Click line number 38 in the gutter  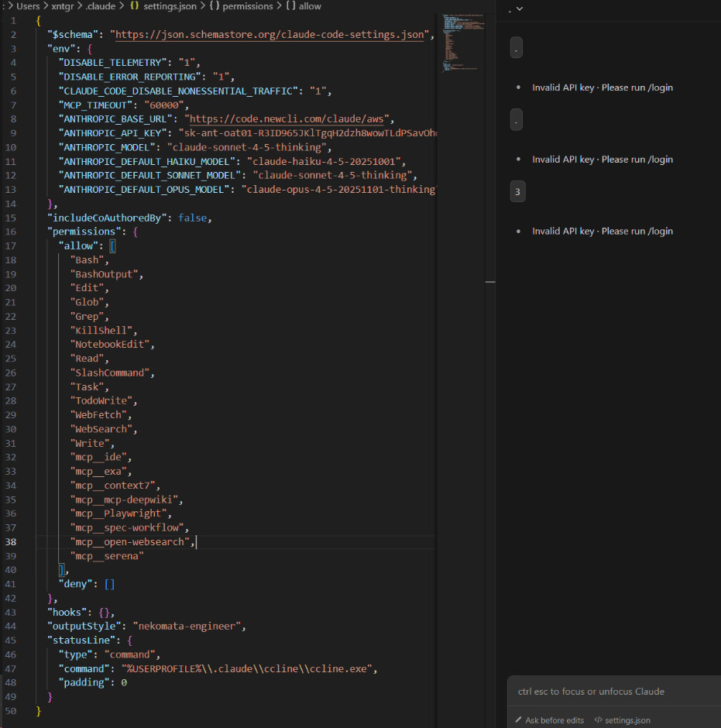11,542
